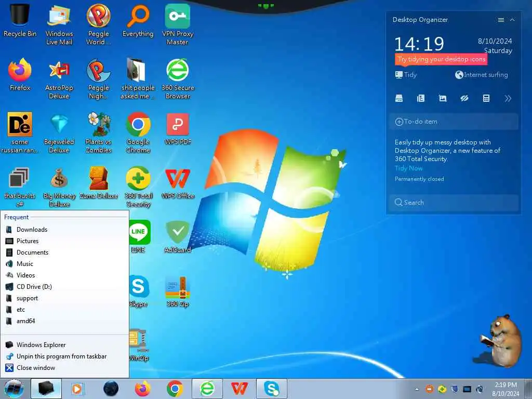Open Firefox desktop shortcut

point(20,74)
